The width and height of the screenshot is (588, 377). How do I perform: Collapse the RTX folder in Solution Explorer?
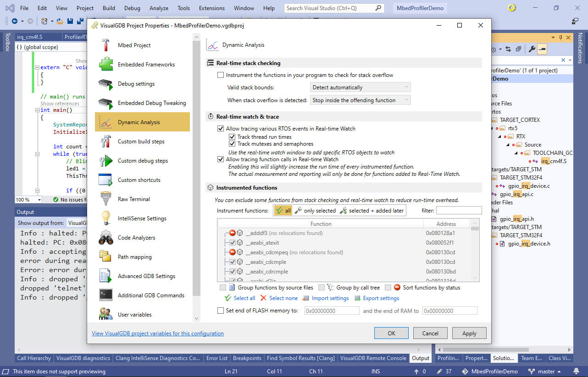[500, 137]
